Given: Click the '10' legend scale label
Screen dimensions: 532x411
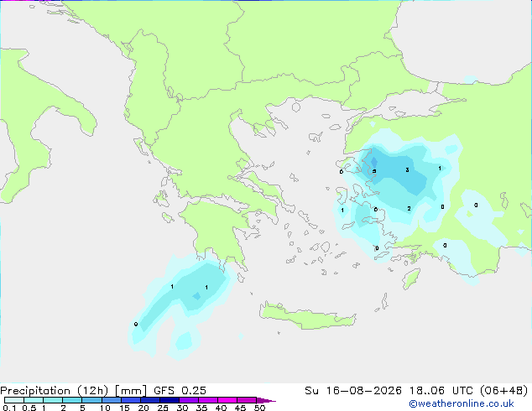Looking at the screenshot, I should [x=105, y=408].
